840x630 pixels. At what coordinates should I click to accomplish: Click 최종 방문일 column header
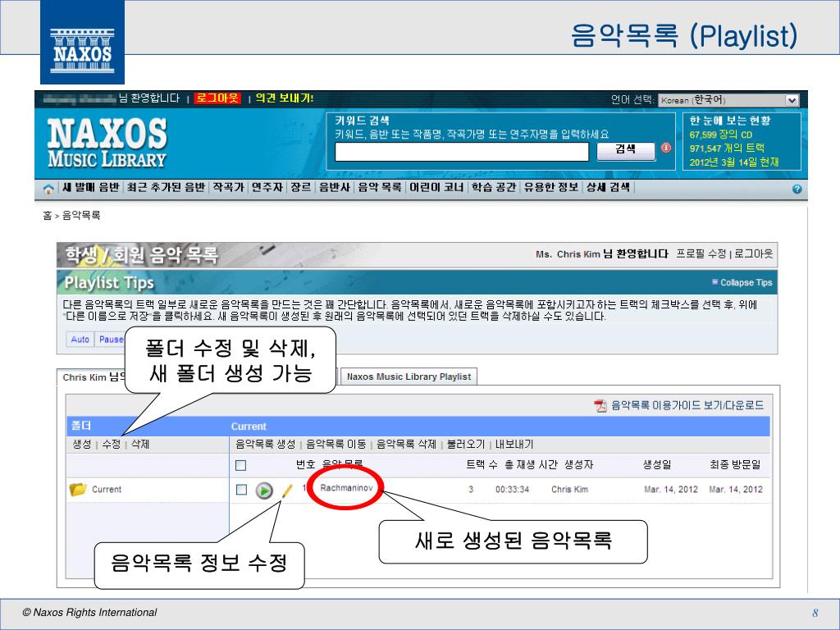(x=735, y=465)
